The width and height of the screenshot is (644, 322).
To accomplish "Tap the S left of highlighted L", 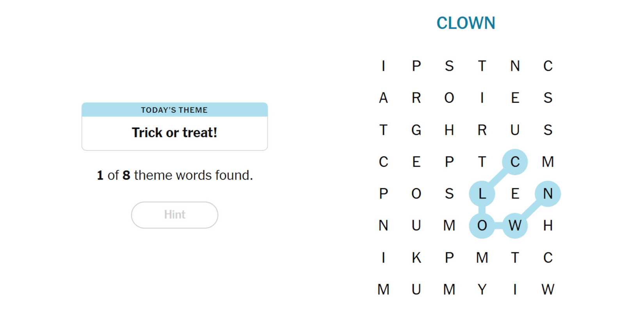I will pyautogui.click(x=449, y=194).
